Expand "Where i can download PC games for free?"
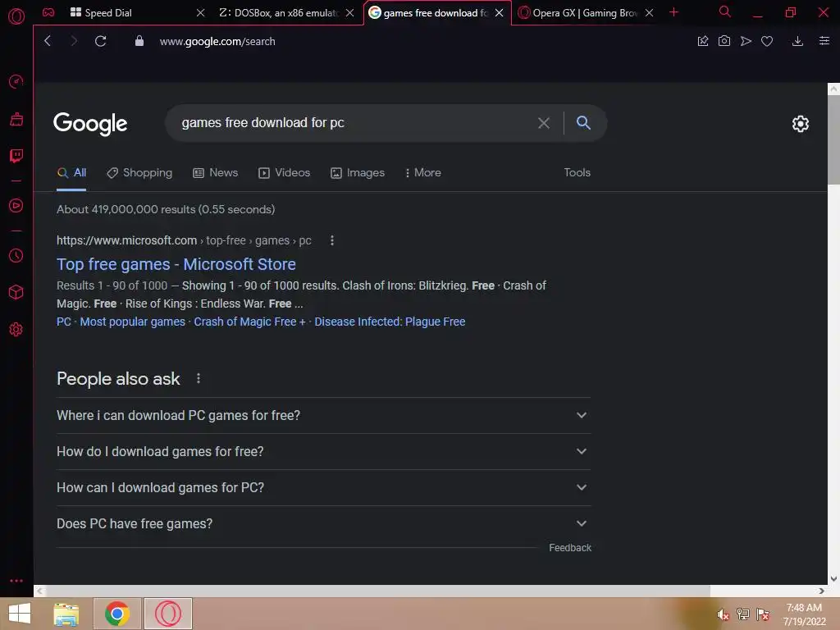This screenshot has width=840, height=630. (323, 415)
